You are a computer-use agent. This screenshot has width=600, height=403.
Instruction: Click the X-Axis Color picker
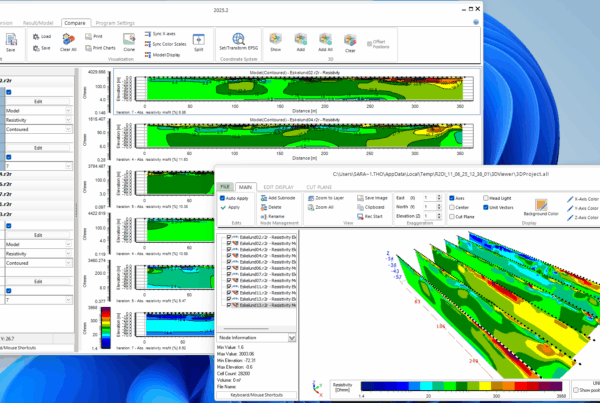582,199
